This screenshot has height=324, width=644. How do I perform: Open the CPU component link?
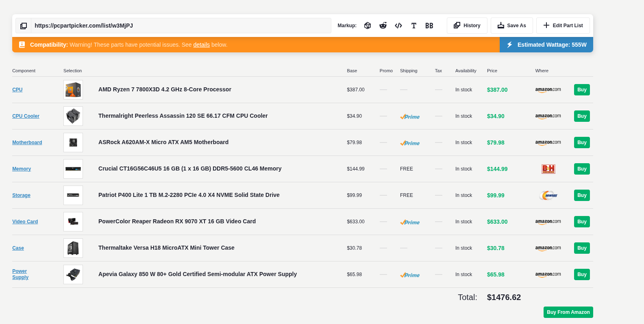[x=17, y=90]
